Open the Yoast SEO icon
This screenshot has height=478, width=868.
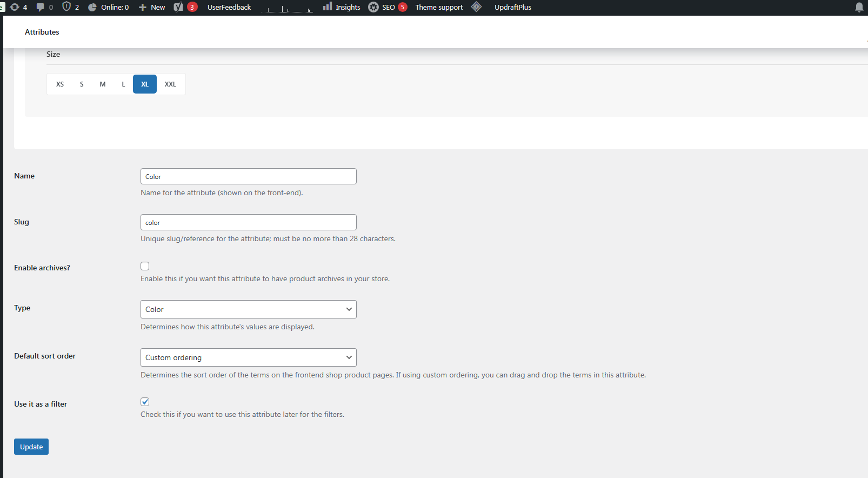tap(178, 7)
